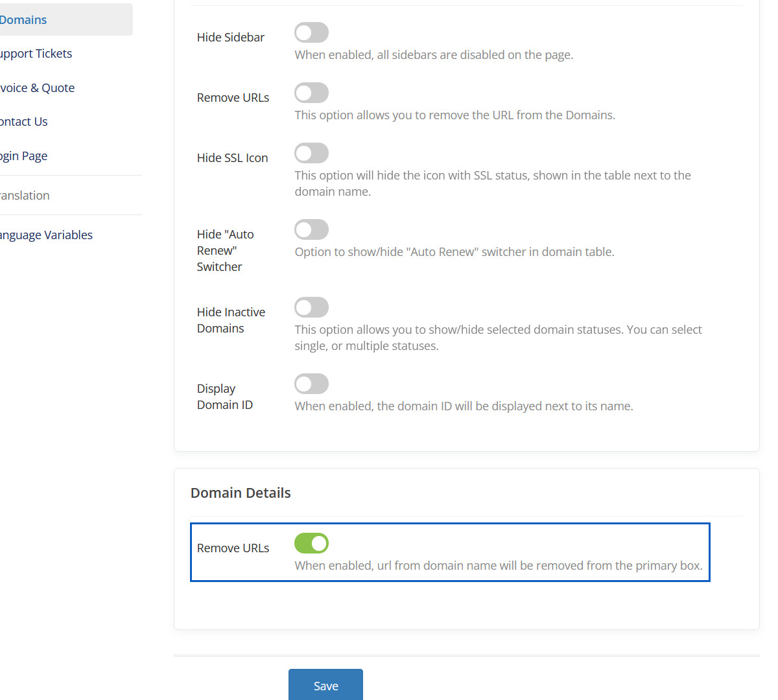Switch on the Hide Inactive Domains toggle
The height and width of the screenshot is (700, 778).
click(x=311, y=307)
